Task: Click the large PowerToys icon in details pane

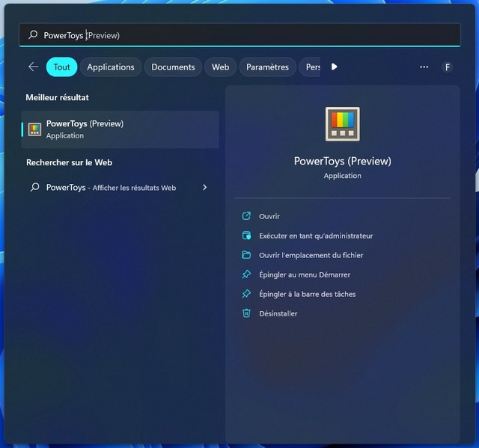Action: [342, 123]
